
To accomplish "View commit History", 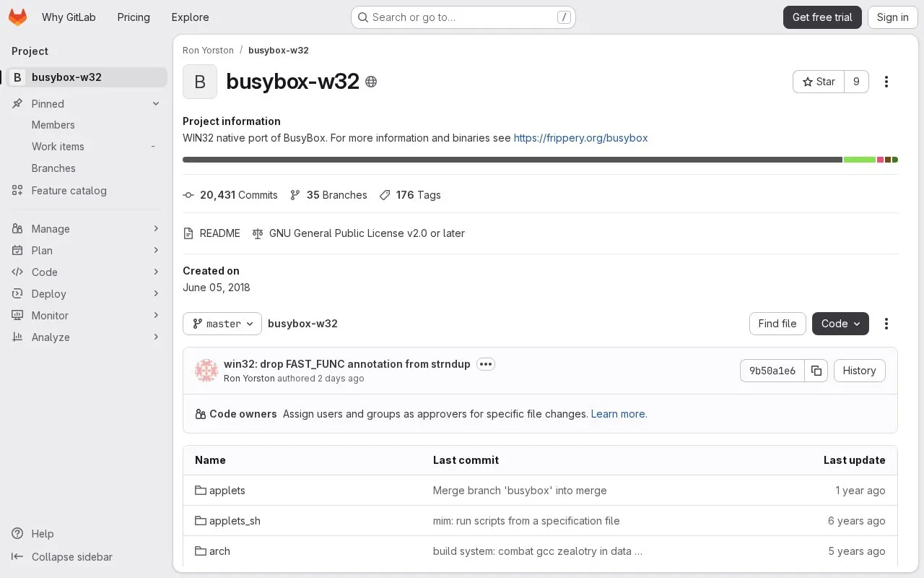I will [x=859, y=371].
